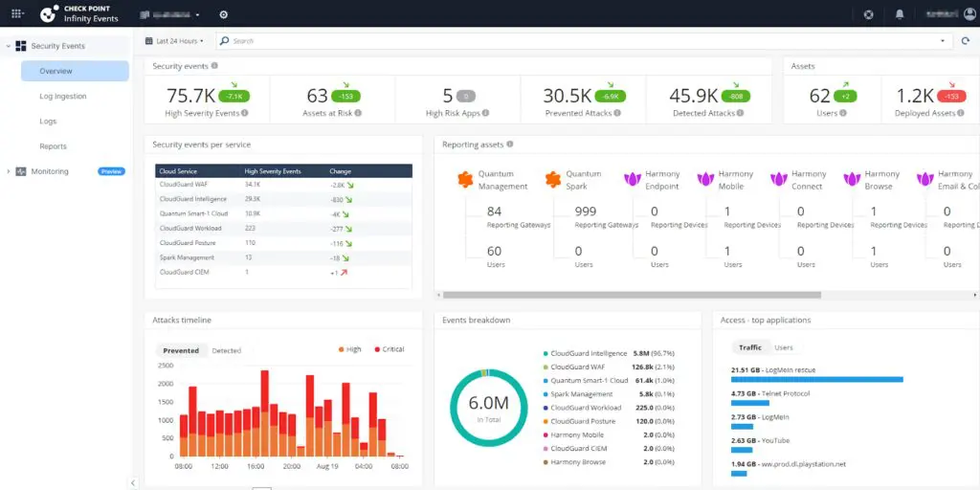
Task: Toggle the High series in attacks legend
Action: tap(349, 349)
